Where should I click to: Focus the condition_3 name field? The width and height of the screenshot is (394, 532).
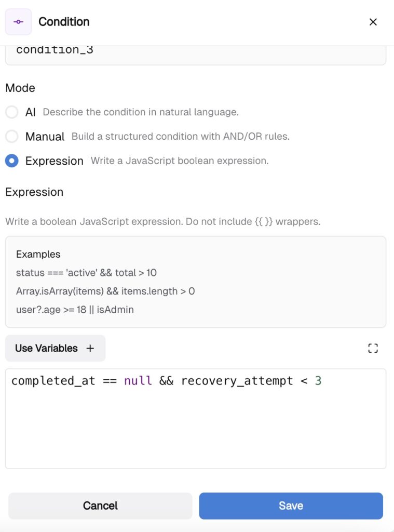coord(195,52)
